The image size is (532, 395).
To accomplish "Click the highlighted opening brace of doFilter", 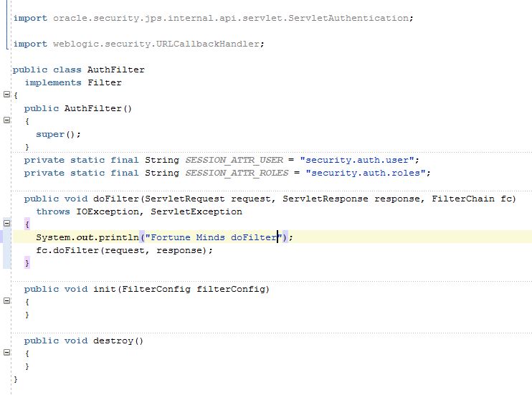I will (27, 224).
